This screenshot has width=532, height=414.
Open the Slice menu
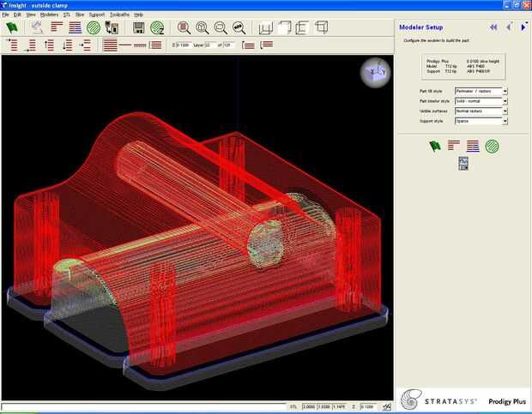coord(80,15)
